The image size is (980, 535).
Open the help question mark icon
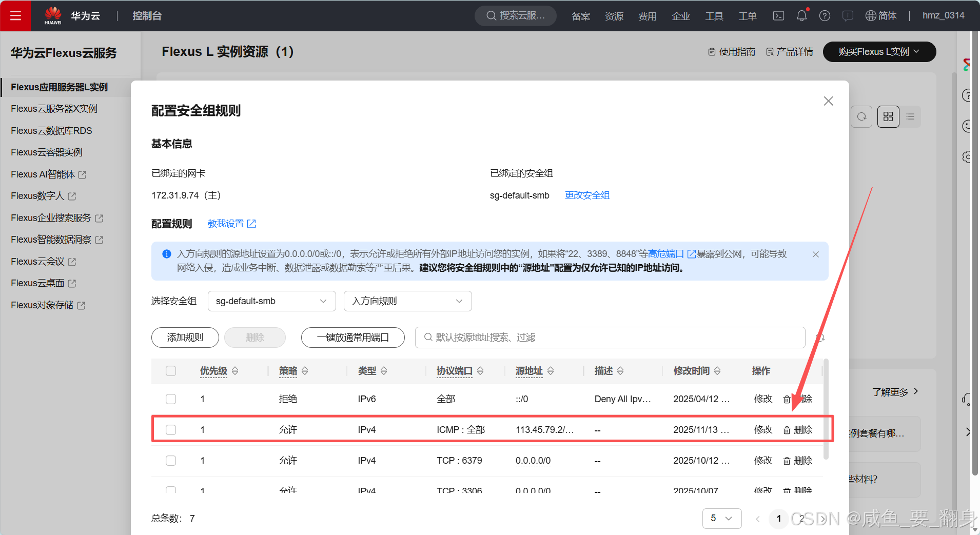825,15
